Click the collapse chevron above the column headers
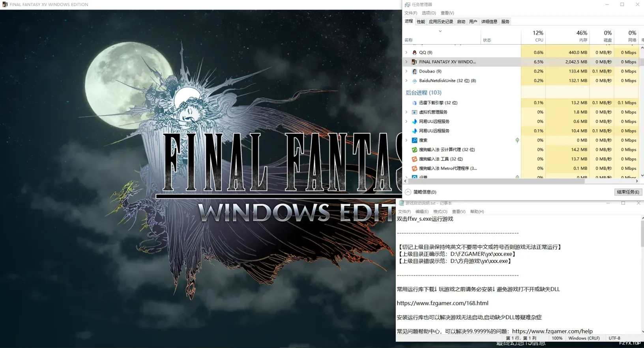Viewport: 644px width, 348px height. pyautogui.click(x=440, y=31)
